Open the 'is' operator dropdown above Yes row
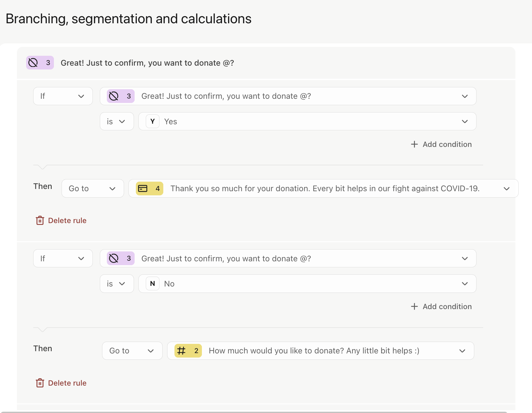This screenshot has width=532, height=413. [117, 121]
